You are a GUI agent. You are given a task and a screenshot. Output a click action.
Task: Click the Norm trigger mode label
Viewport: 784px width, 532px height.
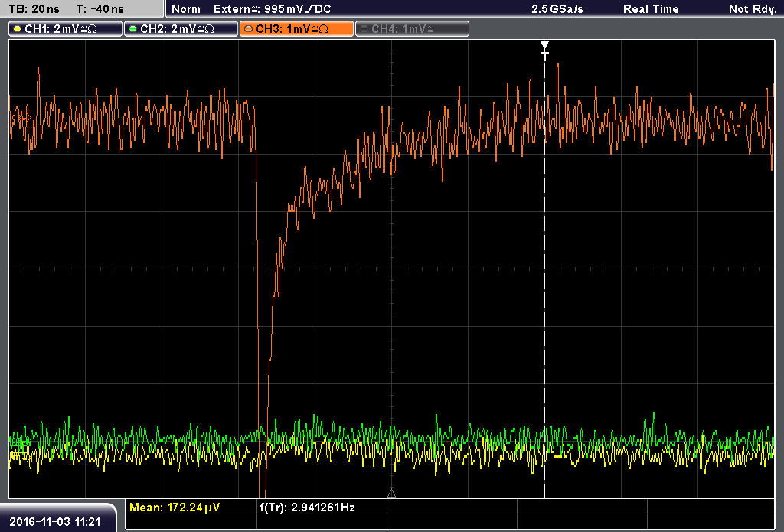point(186,9)
